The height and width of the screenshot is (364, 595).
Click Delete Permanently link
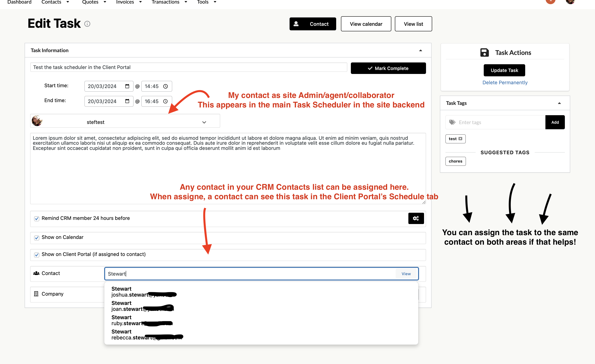[x=505, y=82]
